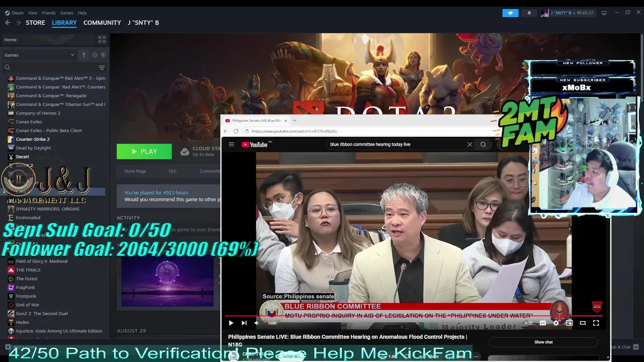
Task: Go forward in Steam navigation
Action: click(18, 23)
